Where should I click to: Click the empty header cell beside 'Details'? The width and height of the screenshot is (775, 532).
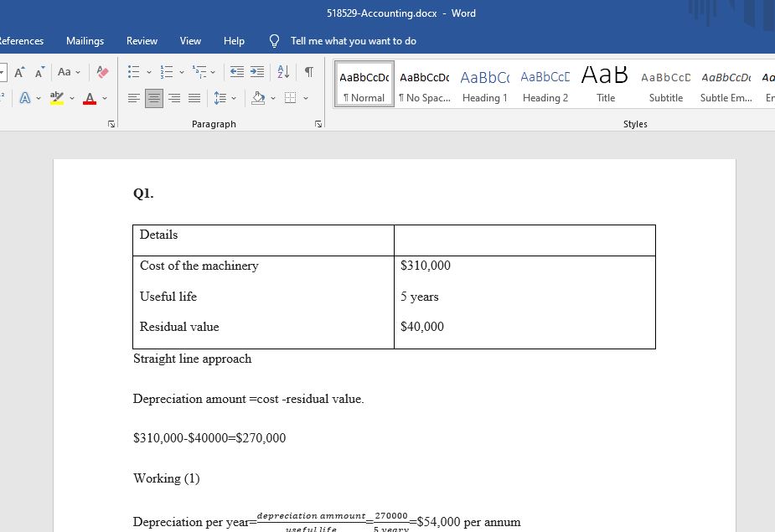(524, 240)
